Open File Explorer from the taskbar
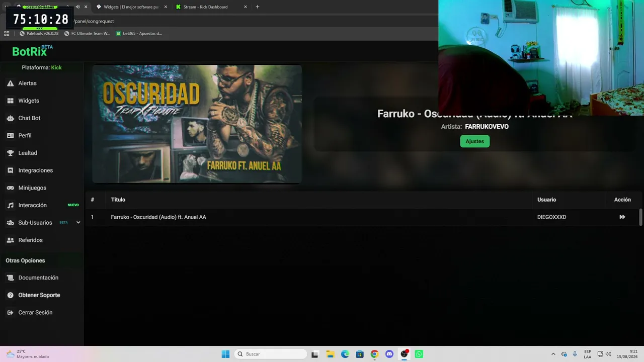644x362 pixels. coord(330,354)
